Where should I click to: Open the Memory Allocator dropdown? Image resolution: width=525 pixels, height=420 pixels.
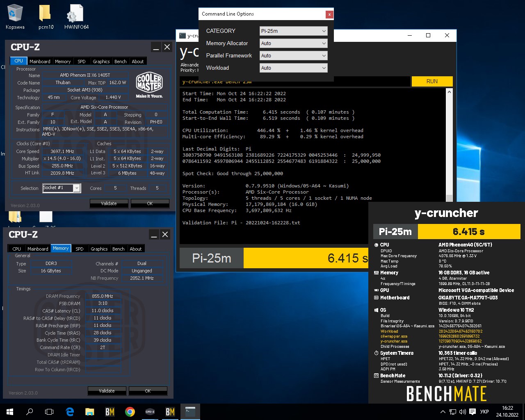coord(293,43)
